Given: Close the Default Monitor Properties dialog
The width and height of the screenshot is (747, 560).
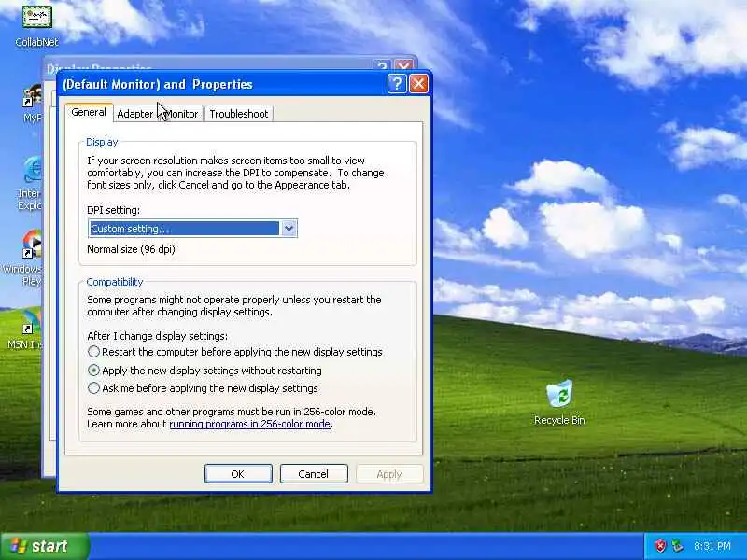Looking at the screenshot, I should coord(418,84).
